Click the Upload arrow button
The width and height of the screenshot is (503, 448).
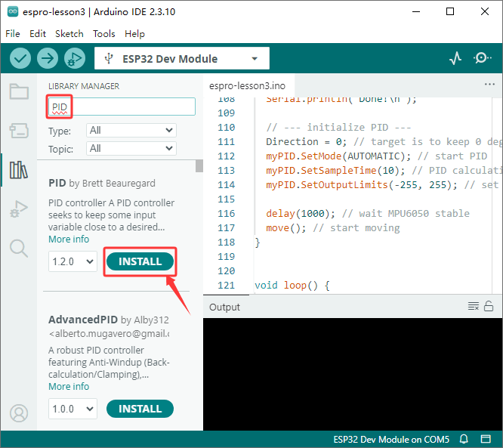coord(48,58)
